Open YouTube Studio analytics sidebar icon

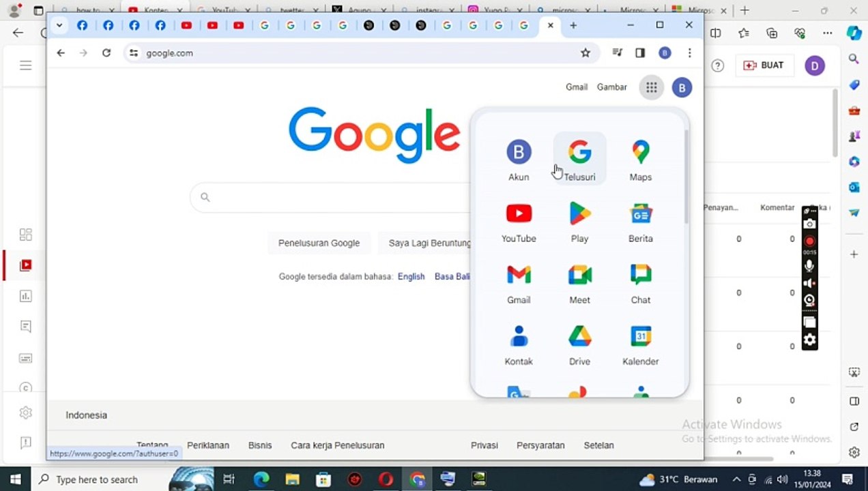[x=25, y=296]
